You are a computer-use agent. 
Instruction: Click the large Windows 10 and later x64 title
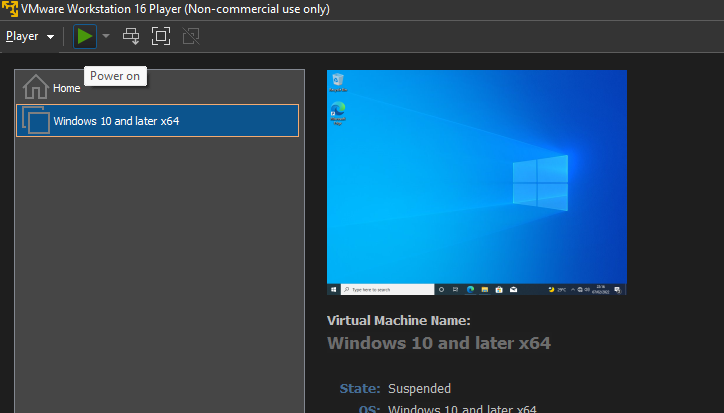[x=439, y=343]
